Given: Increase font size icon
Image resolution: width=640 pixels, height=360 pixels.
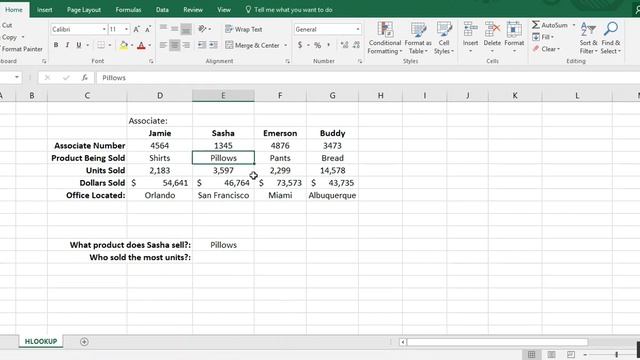Looking at the screenshot, I should point(137,29).
